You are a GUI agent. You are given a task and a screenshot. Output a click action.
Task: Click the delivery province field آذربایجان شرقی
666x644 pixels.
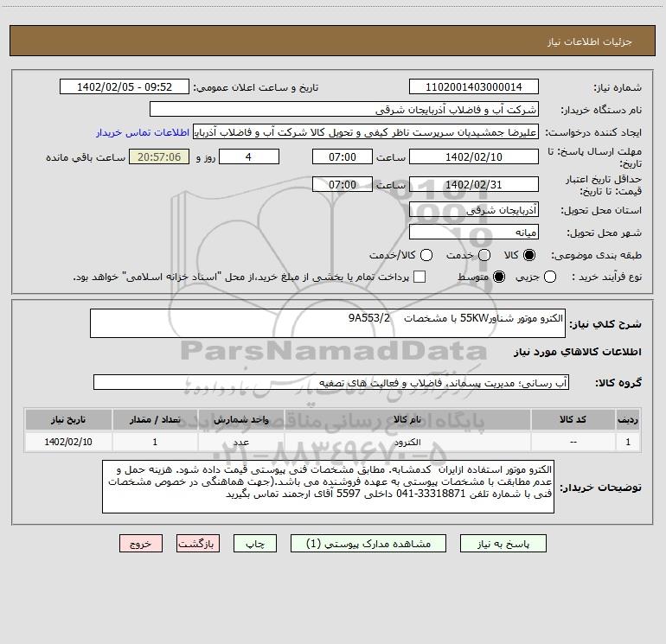(474, 209)
